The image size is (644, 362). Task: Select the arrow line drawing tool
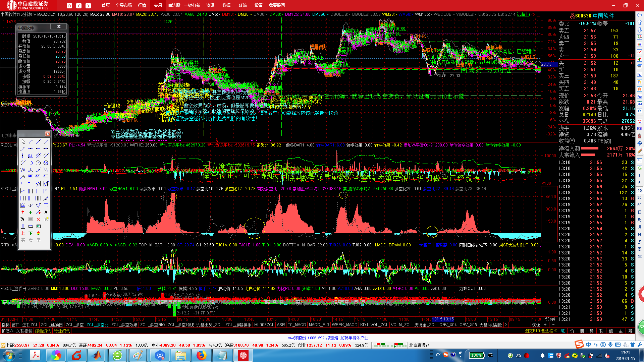click(x=46, y=142)
